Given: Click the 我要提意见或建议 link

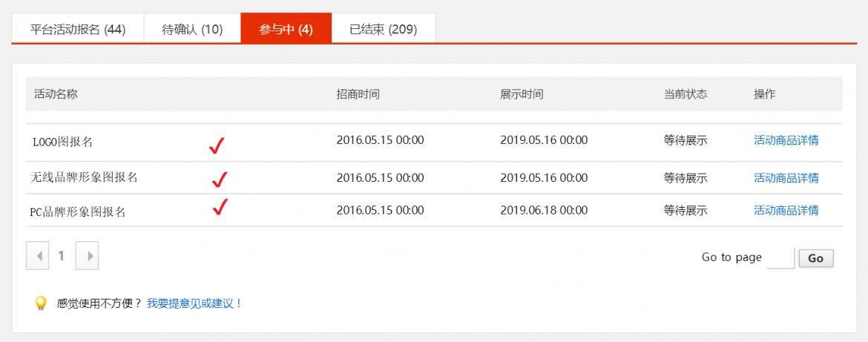Looking at the screenshot, I should (194, 303).
